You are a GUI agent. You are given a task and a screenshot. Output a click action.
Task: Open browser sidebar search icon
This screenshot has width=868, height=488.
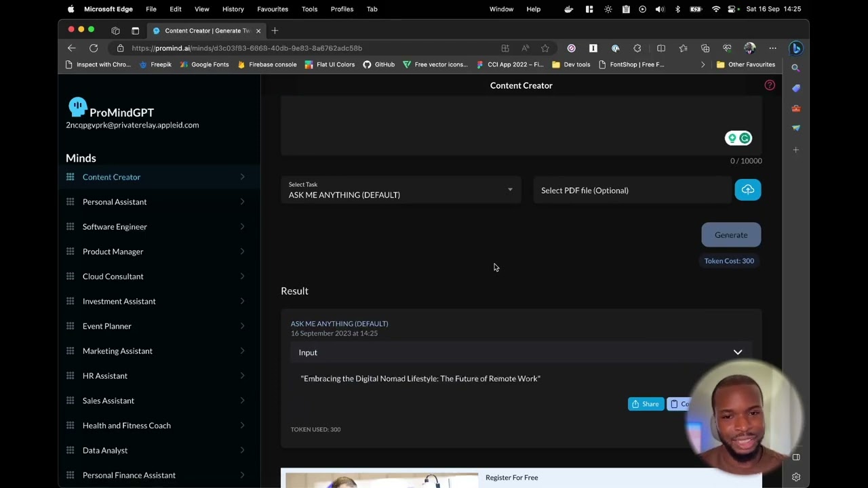796,68
